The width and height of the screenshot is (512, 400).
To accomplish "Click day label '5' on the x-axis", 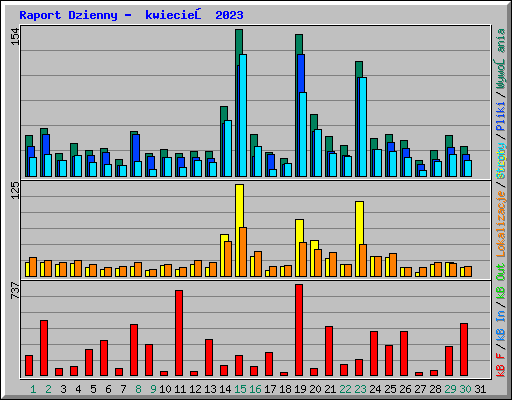I will click(x=93, y=389).
